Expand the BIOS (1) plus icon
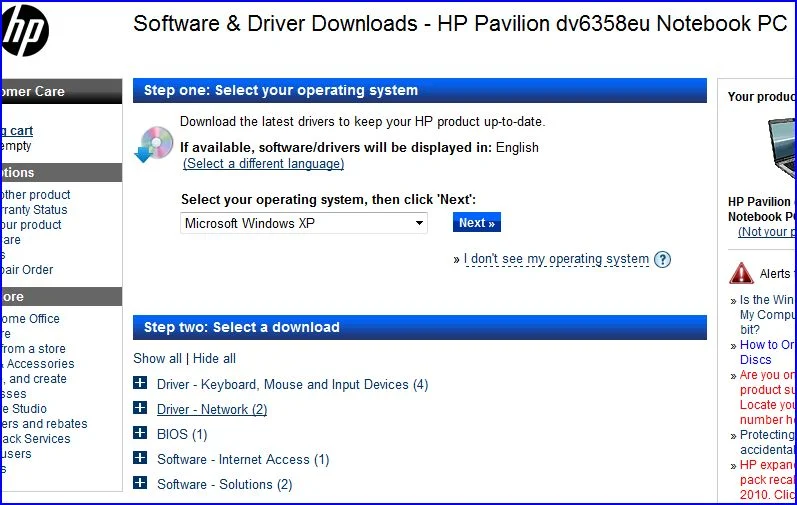 (140, 432)
